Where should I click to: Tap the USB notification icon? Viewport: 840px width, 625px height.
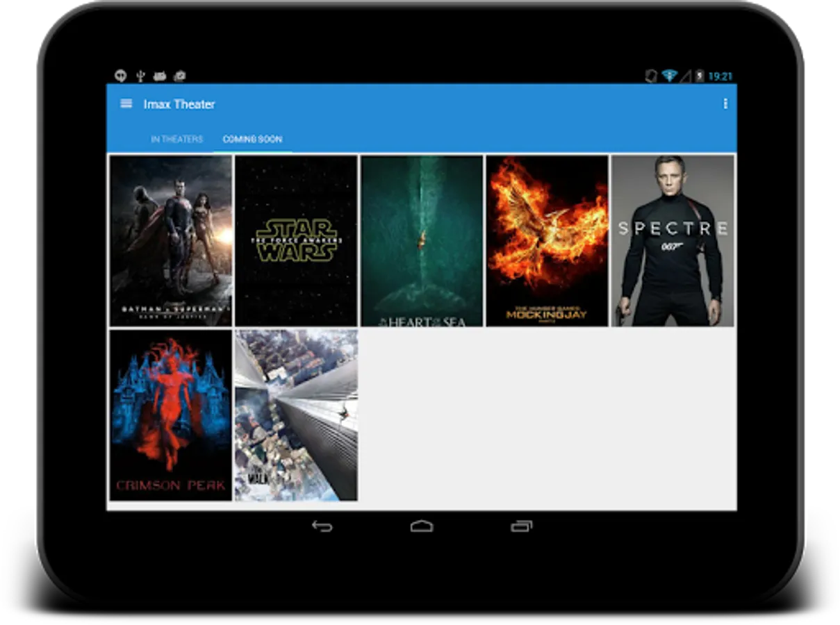(140, 76)
